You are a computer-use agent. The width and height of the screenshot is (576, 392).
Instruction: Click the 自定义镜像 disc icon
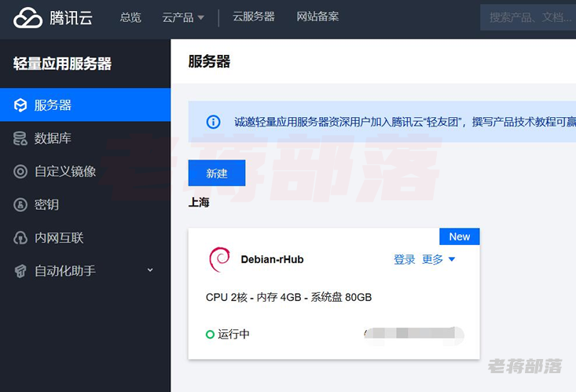point(20,171)
